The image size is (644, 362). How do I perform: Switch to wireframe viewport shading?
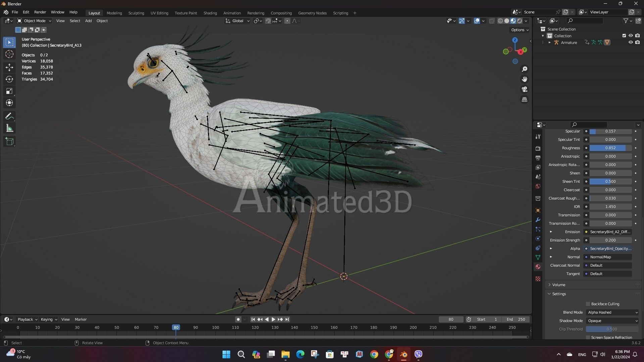[500, 21]
